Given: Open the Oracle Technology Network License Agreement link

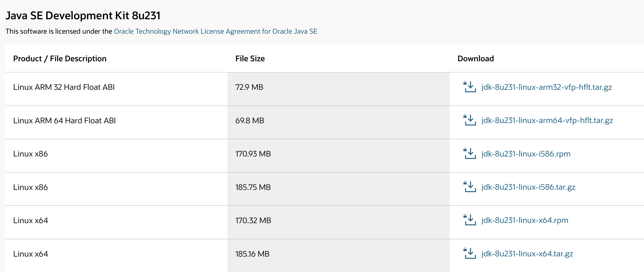Looking at the screenshot, I should coord(215,31).
